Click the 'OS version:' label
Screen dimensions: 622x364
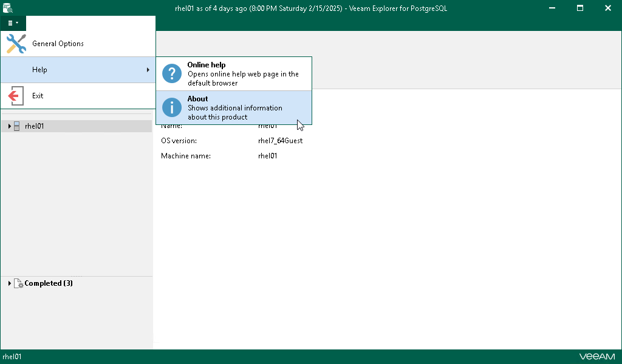pyautogui.click(x=179, y=141)
